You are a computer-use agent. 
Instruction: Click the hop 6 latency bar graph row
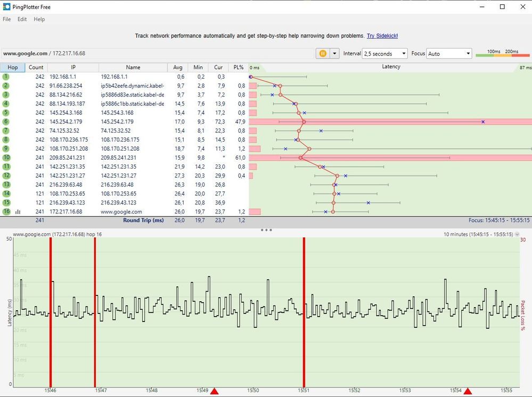(390, 122)
